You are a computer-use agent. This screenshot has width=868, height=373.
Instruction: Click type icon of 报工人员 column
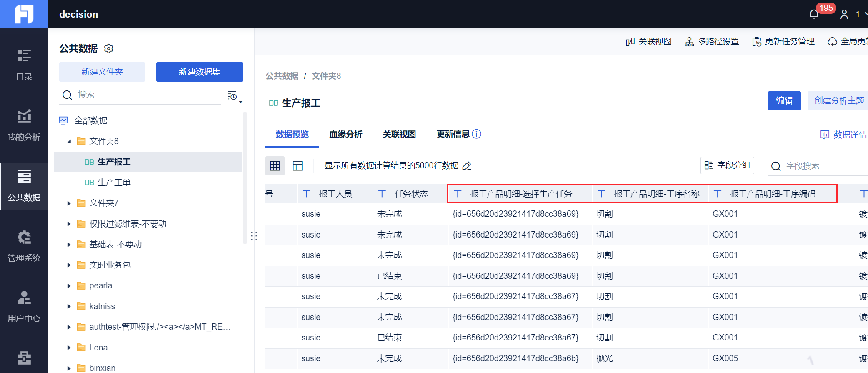[x=306, y=194]
